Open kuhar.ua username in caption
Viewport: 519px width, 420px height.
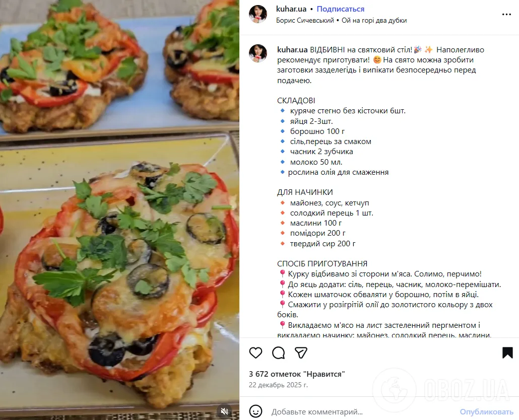292,50
